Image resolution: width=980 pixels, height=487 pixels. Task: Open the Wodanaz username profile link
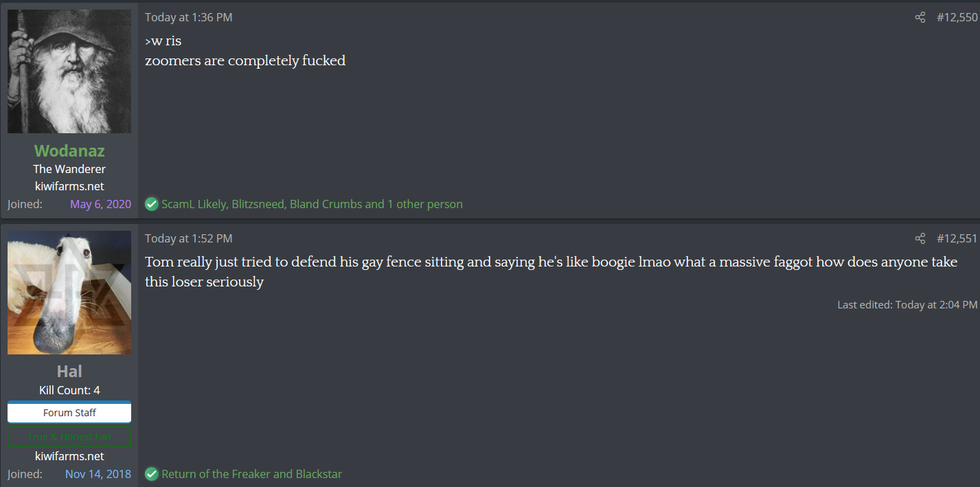pos(69,150)
